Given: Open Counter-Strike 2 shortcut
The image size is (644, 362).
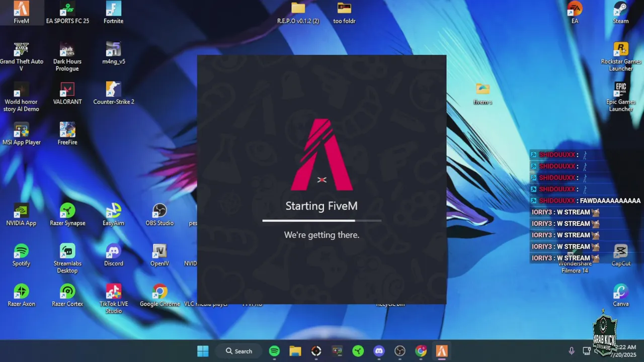Looking at the screenshot, I should coord(113,94).
